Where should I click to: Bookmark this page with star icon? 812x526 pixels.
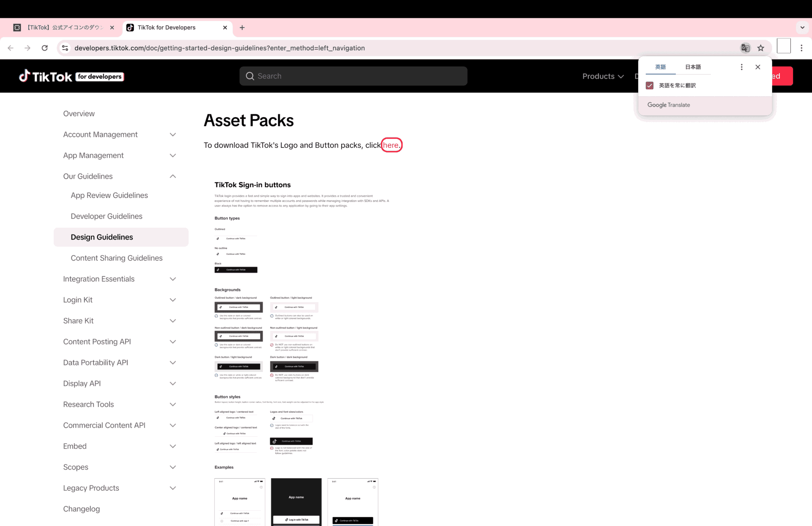[761, 48]
